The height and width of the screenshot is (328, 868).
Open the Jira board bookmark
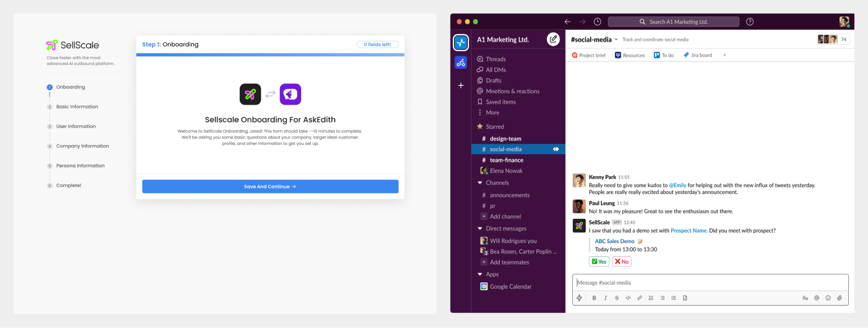tap(698, 55)
